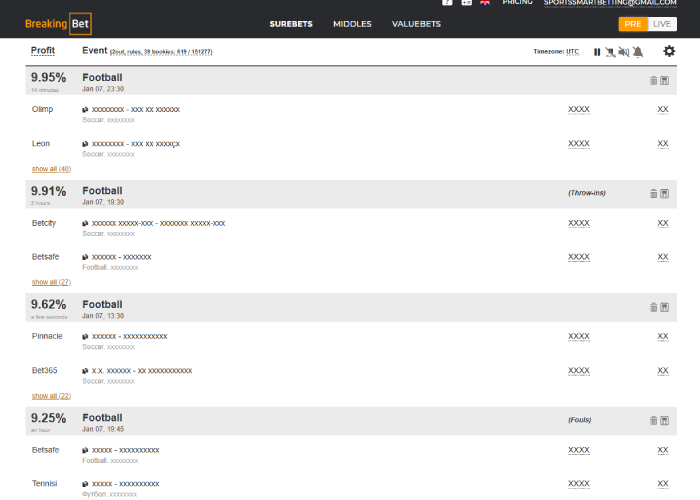Image resolution: width=700 pixels, height=500 pixels.
Task: Click the UK flag language selector
Action: [485, 2]
